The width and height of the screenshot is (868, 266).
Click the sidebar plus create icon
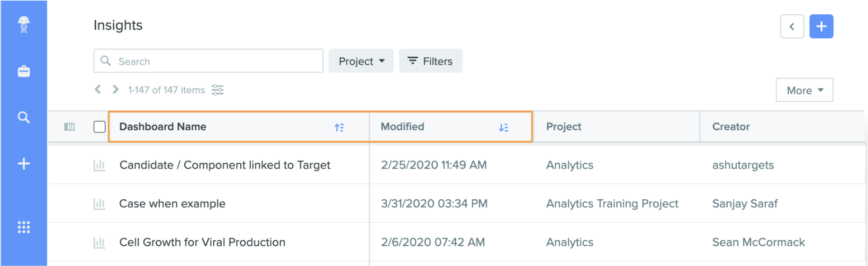pyautogui.click(x=24, y=164)
